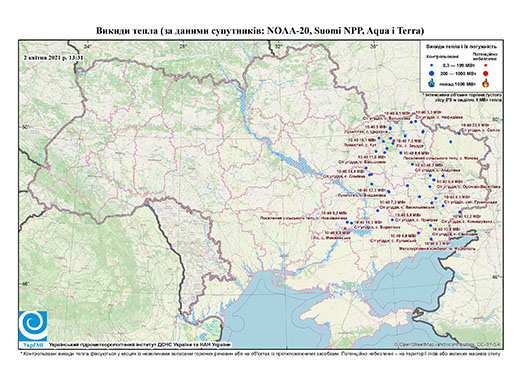Click the OpenStreetMap contributors attribution
Viewport: 520px width, 368px height.
448,345
